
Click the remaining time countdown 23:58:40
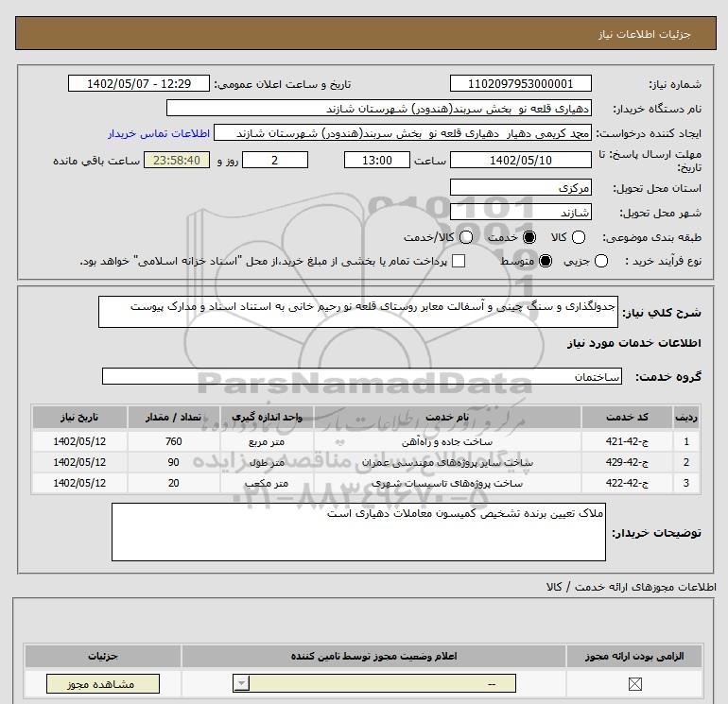pyautogui.click(x=177, y=160)
